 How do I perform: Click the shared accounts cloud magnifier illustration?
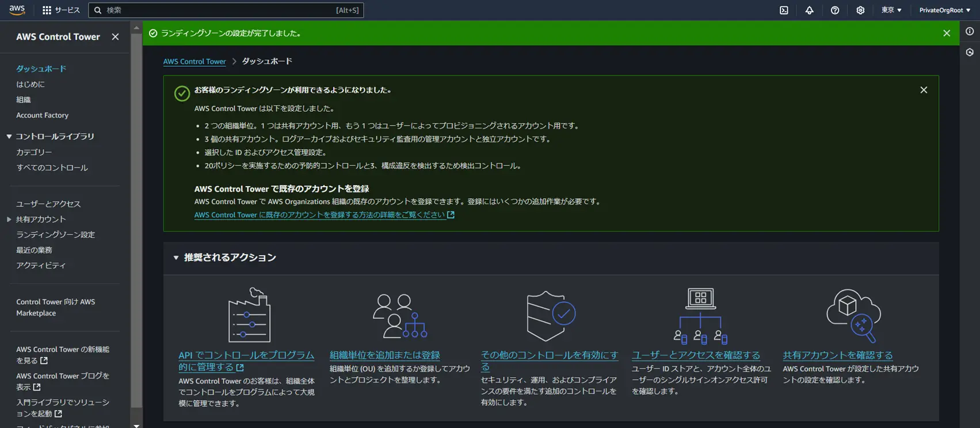click(853, 316)
